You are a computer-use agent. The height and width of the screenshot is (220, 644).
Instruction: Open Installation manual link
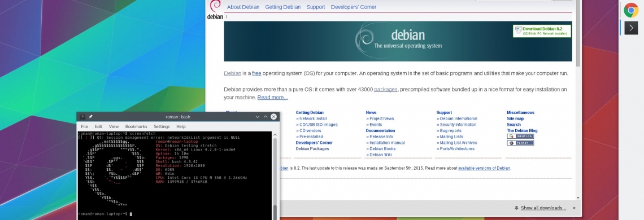coord(387,143)
